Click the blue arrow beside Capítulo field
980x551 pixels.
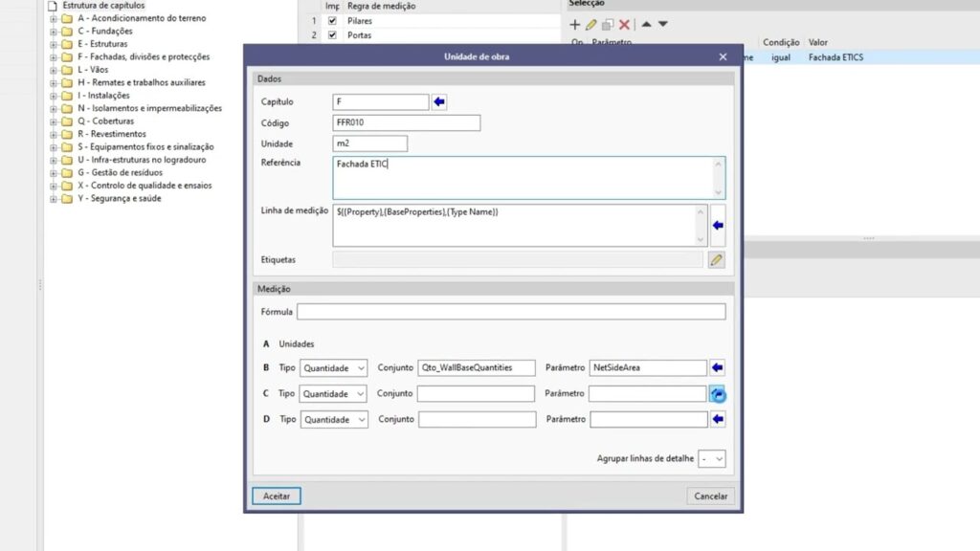439,102
